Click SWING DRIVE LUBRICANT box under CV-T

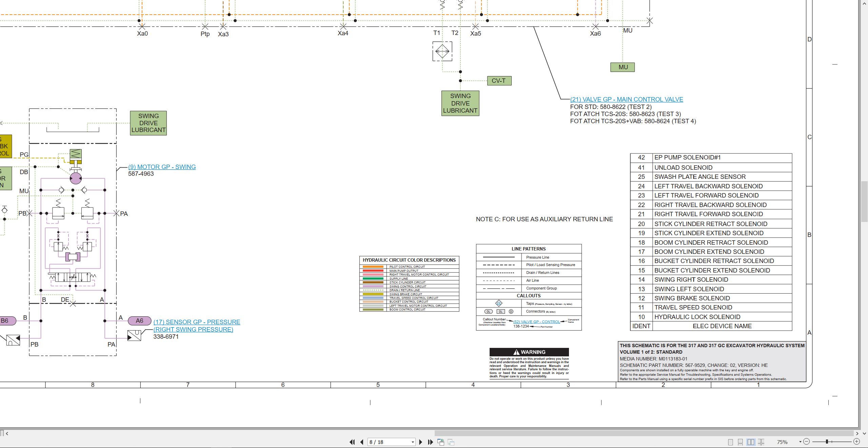(460, 103)
